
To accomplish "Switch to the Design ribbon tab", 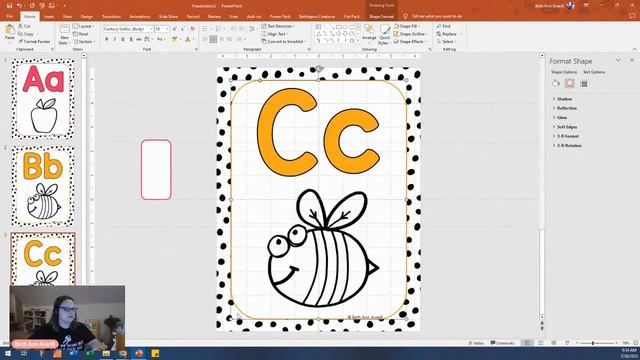I will [87, 16].
